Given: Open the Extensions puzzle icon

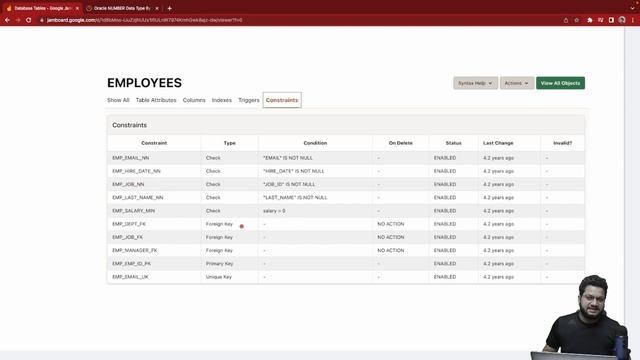Looking at the screenshot, I should [x=590, y=20].
